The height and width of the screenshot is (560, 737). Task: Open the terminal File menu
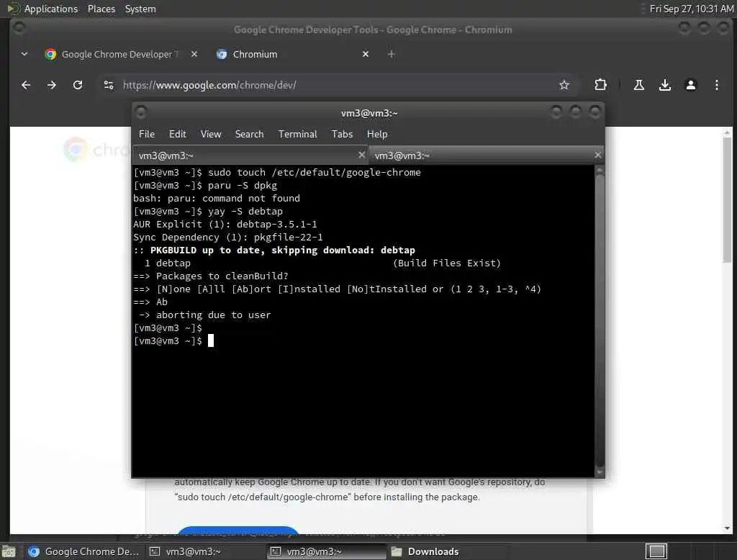click(147, 134)
